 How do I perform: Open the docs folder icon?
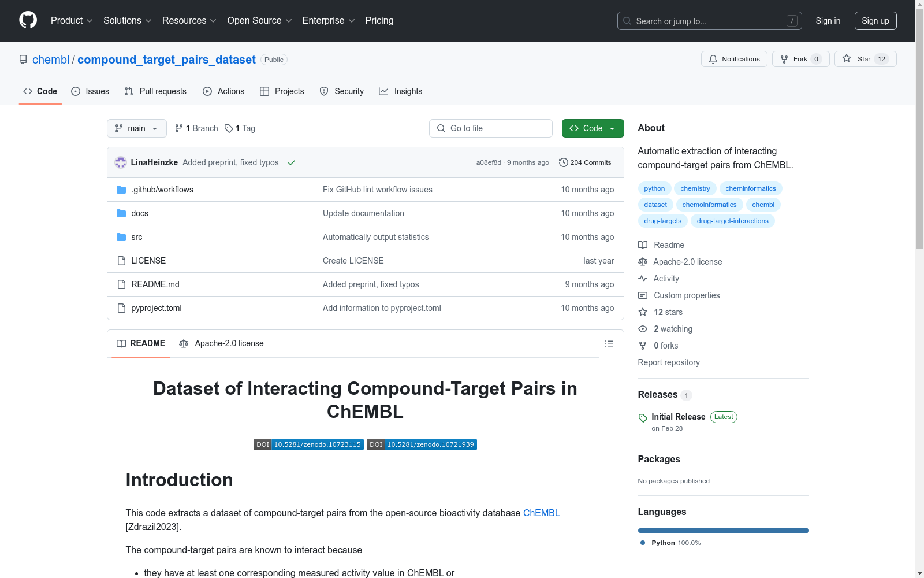click(121, 213)
